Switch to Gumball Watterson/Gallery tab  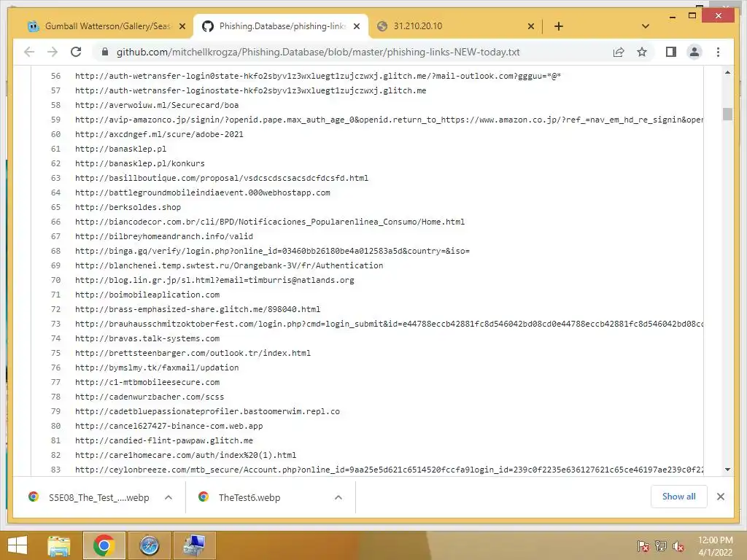107,26
